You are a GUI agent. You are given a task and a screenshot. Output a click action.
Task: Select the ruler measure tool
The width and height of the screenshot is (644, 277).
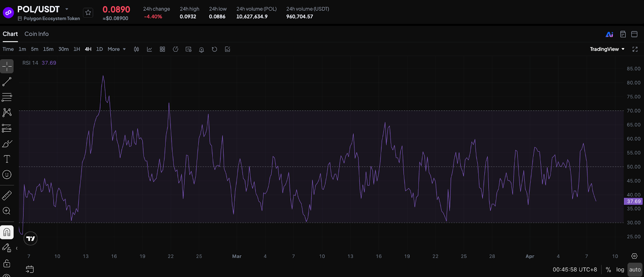[7, 196]
